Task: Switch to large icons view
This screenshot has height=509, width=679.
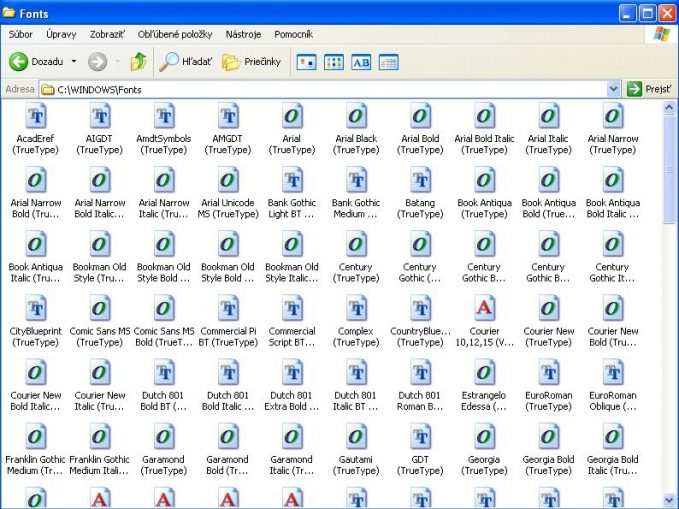Action: [x=306, y=62]
